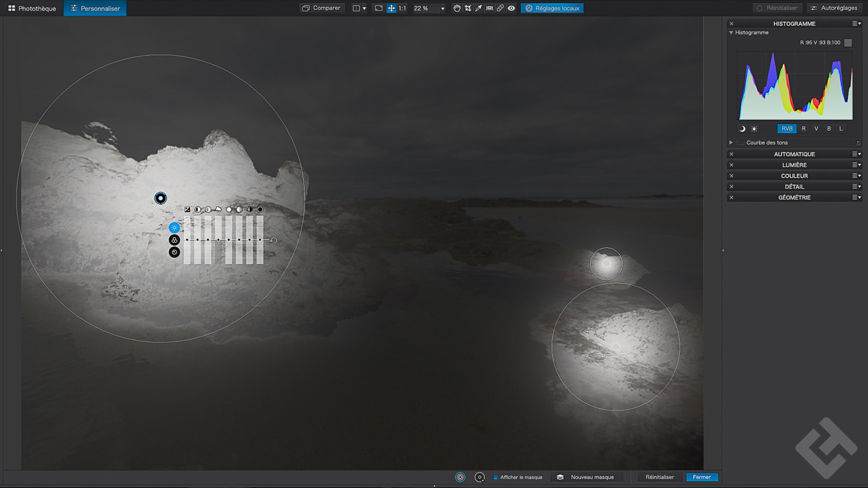Viewport: 868px width, 488px height.
Task: Expand the LUMIÈRE palette header
Action: pos(794,165)
